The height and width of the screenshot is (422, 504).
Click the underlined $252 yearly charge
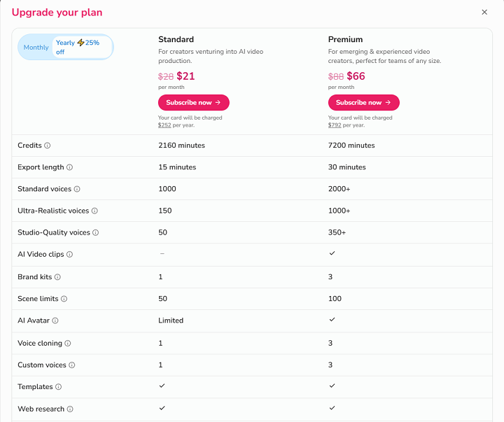coord(164,125)
